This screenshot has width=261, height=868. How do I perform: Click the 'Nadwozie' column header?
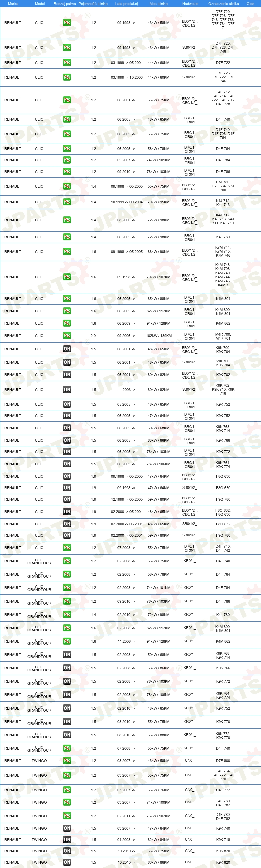(190, 4)
